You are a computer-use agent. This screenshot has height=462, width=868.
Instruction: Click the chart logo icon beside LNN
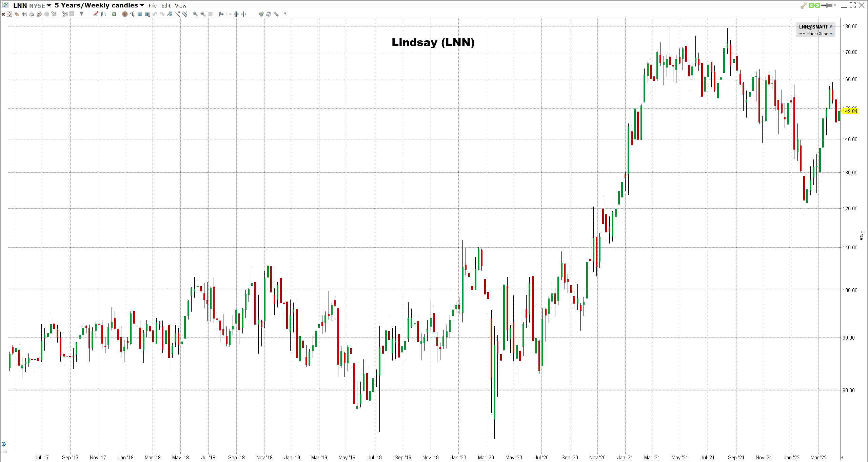(x=6, y=5)
